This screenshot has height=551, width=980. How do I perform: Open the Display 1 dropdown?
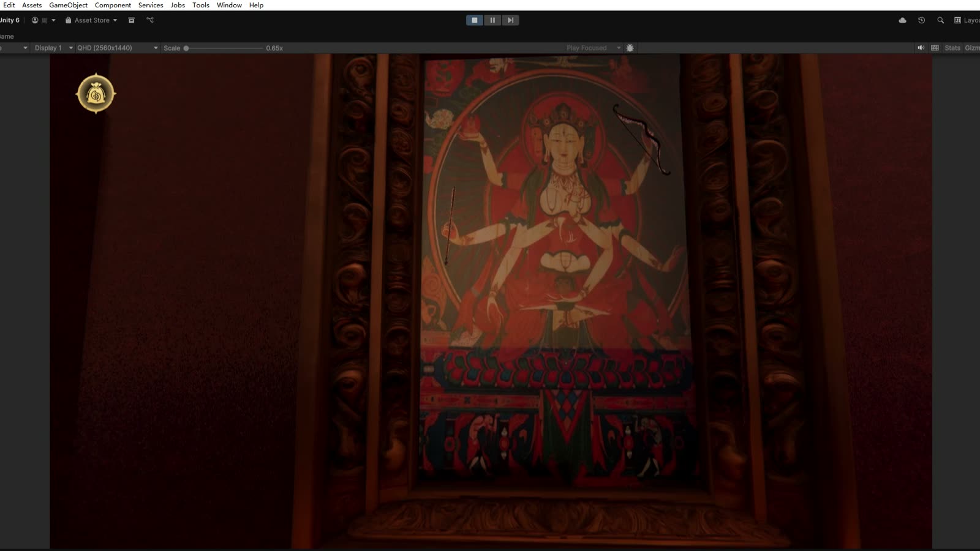pos(53,48)
